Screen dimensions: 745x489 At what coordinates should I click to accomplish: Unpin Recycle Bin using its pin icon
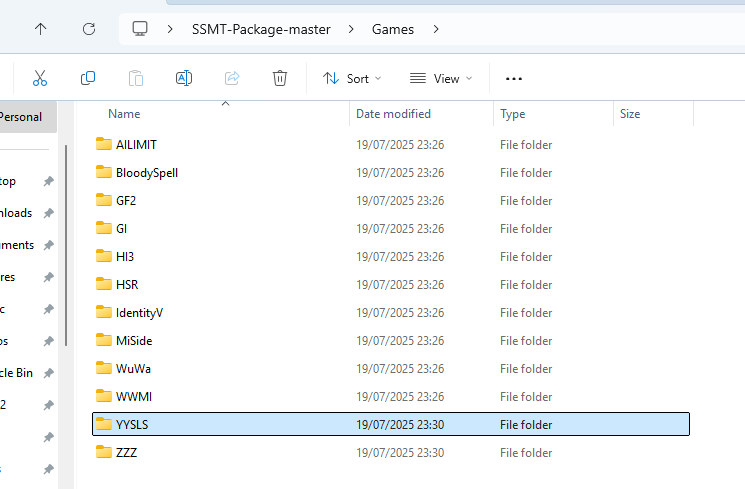[48, 373]
